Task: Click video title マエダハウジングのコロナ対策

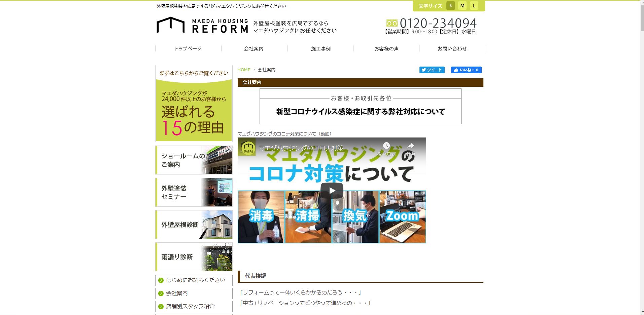Action: pos(301,148)
